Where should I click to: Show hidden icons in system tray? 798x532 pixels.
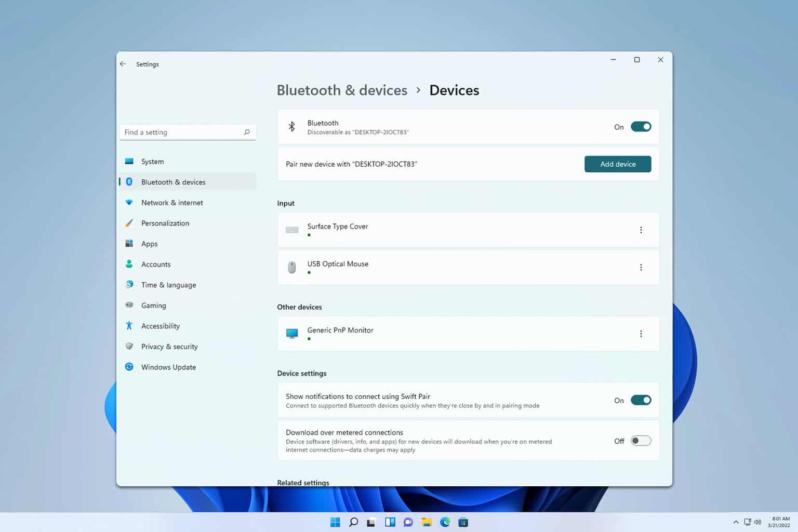736,522
